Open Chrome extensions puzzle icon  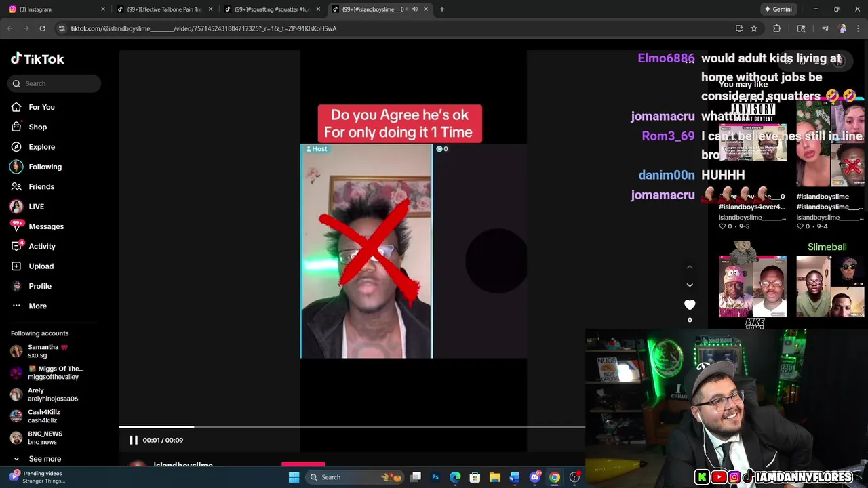click(x=777, y=28)
